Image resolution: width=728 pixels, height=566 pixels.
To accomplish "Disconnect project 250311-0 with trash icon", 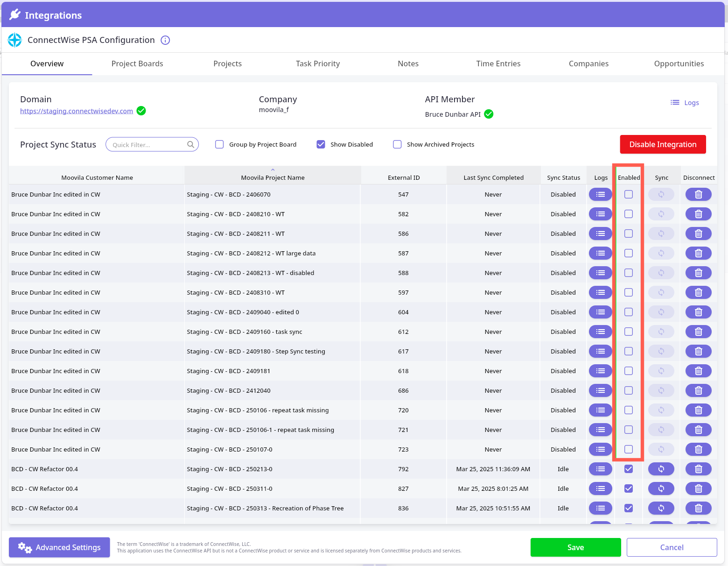I will (x=698, y=488).
